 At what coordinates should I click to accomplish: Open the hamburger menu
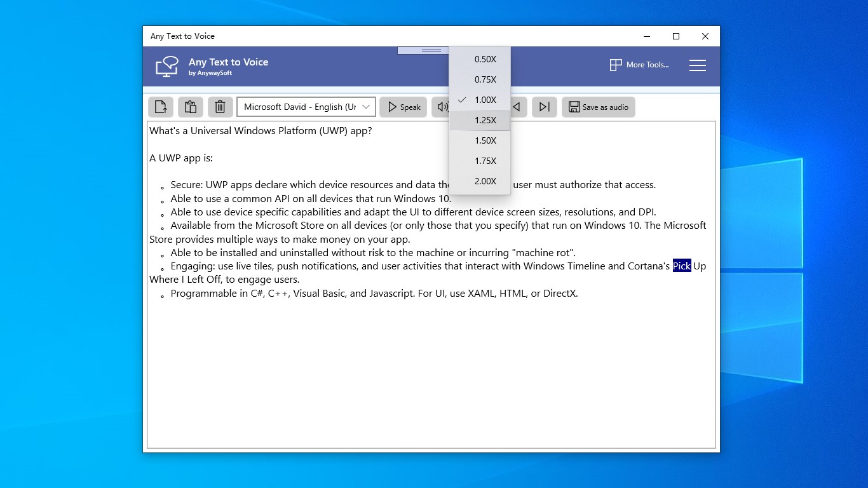point(697,65)
